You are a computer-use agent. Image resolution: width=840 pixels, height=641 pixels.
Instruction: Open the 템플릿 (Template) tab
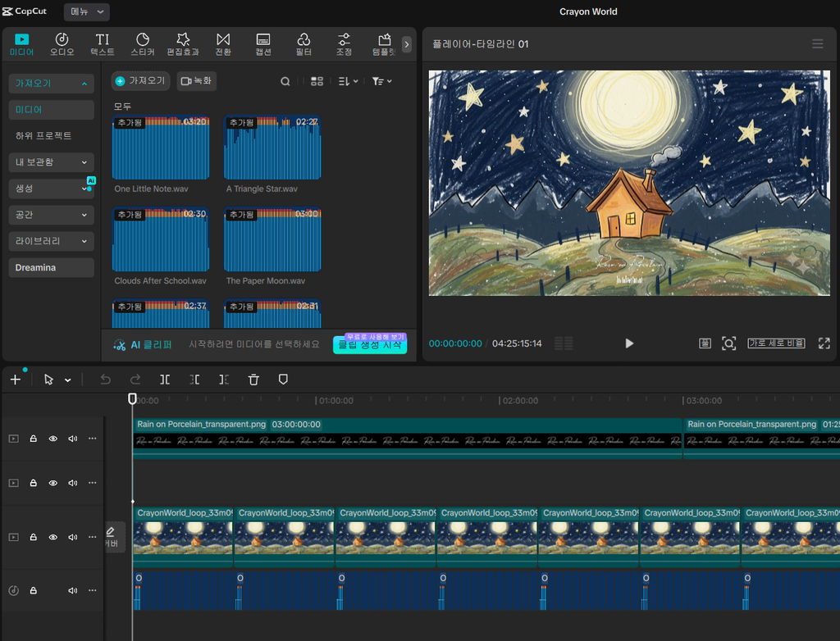point(384,44)
